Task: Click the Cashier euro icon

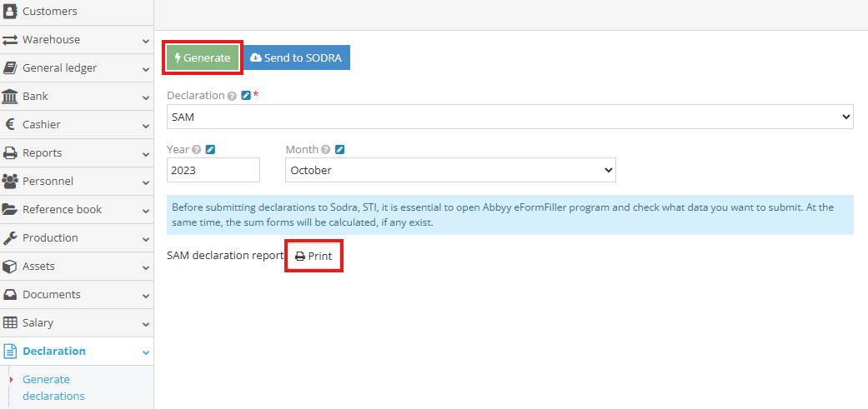Action: pos(10,124)
